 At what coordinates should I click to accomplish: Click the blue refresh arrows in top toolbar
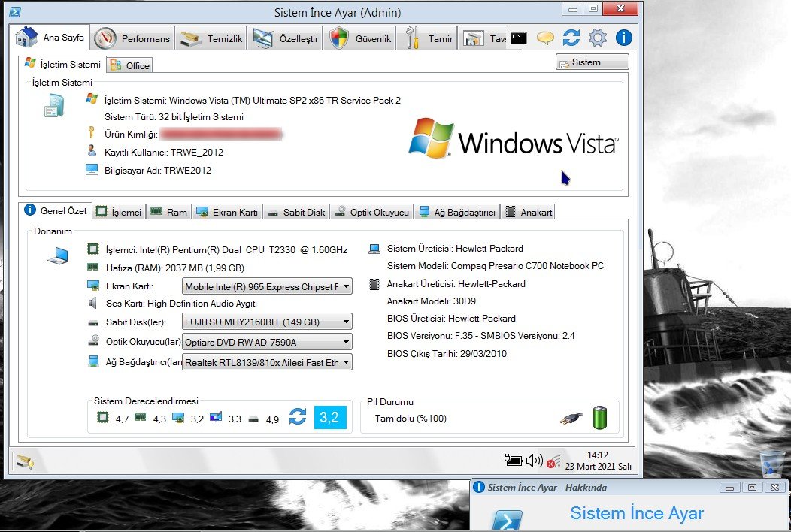[x=571, y=38]
